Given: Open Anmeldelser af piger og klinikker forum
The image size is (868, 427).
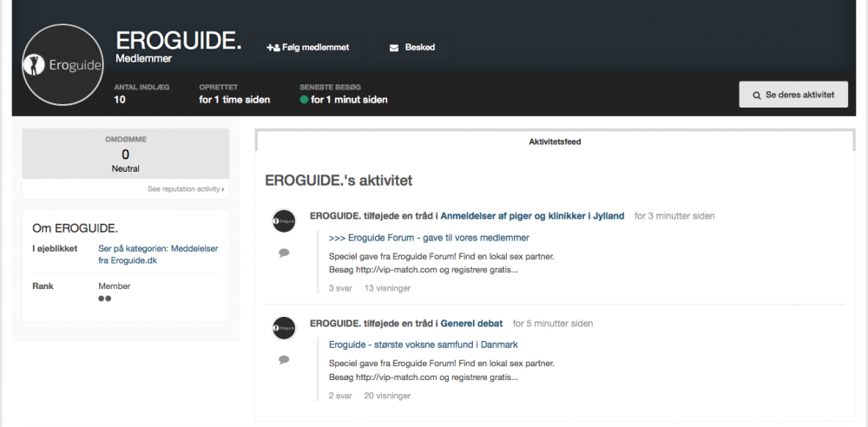Looking at the screenshot, I should pyautogui.click(x=533, y=216).
